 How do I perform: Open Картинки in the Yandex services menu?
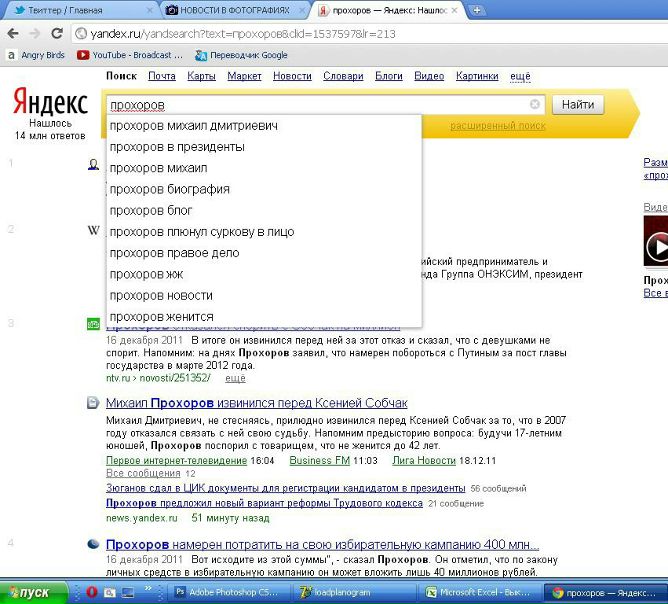[477, 76]
